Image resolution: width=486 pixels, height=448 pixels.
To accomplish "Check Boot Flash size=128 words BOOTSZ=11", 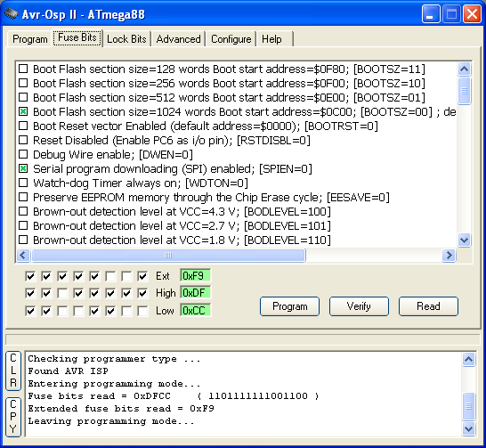I will click(23, 69).
